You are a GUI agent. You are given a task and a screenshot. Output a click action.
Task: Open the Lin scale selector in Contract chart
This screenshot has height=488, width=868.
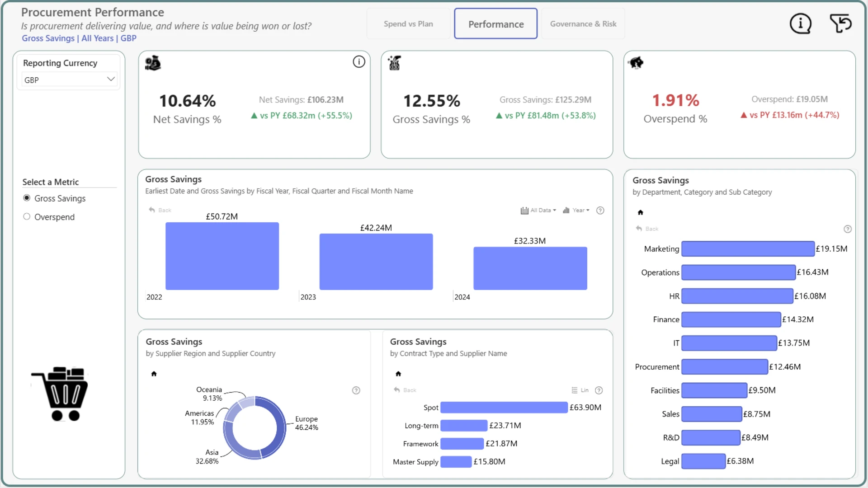coord(580,390)
